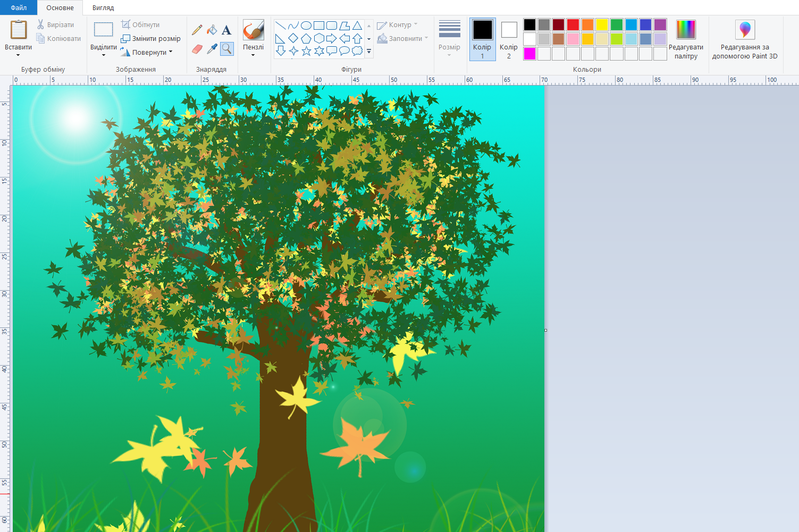Open the Повернути rotate dropdown

171,52
